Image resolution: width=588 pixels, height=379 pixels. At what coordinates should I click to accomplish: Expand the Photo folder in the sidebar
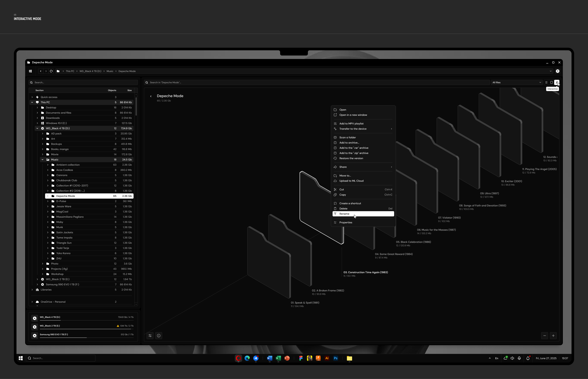click(42, 264)
